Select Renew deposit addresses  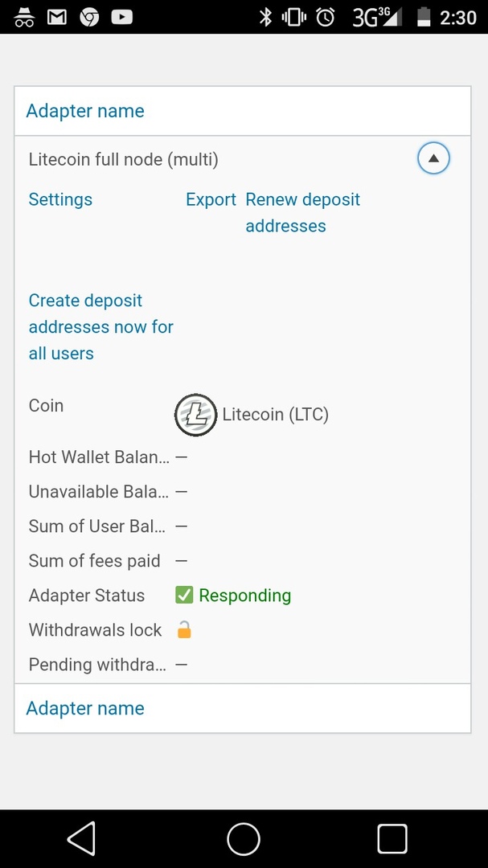point(303,212)
